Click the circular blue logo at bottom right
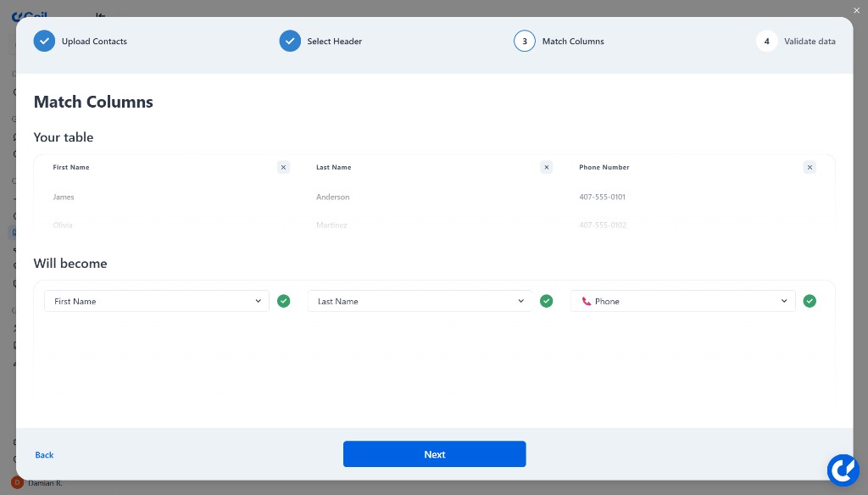Image resolution: width=868 pixels, height=495 pixels. point(843,470)
